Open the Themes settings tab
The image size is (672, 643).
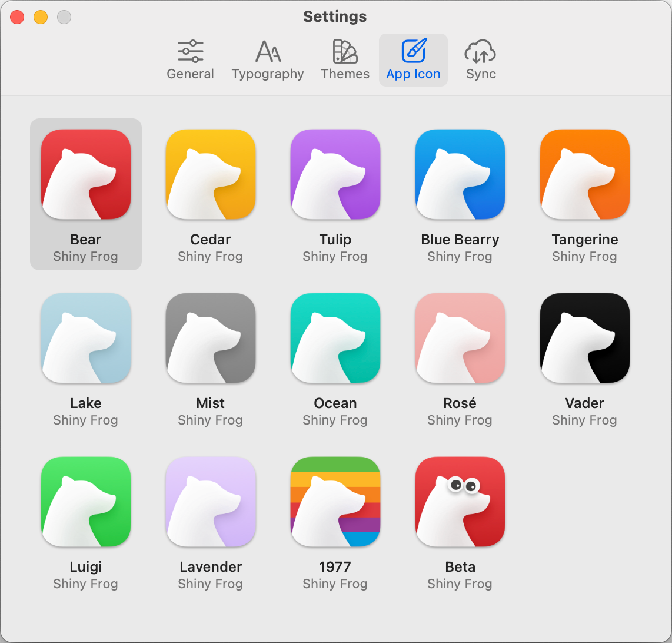345,60
